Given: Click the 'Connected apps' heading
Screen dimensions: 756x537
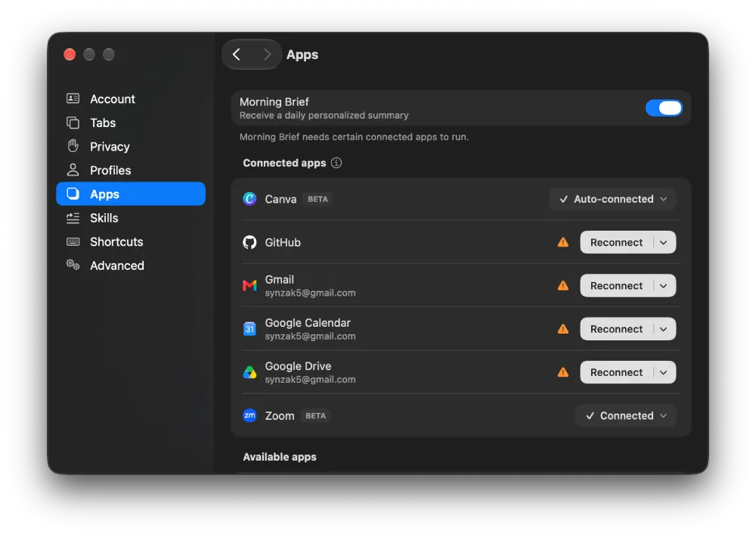Looking at the screenshot, I should click(284, 163).
